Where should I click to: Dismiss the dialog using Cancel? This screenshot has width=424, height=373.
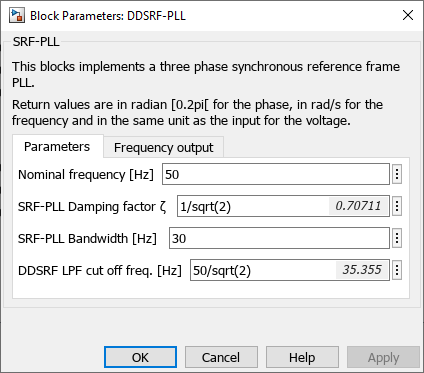221,357
